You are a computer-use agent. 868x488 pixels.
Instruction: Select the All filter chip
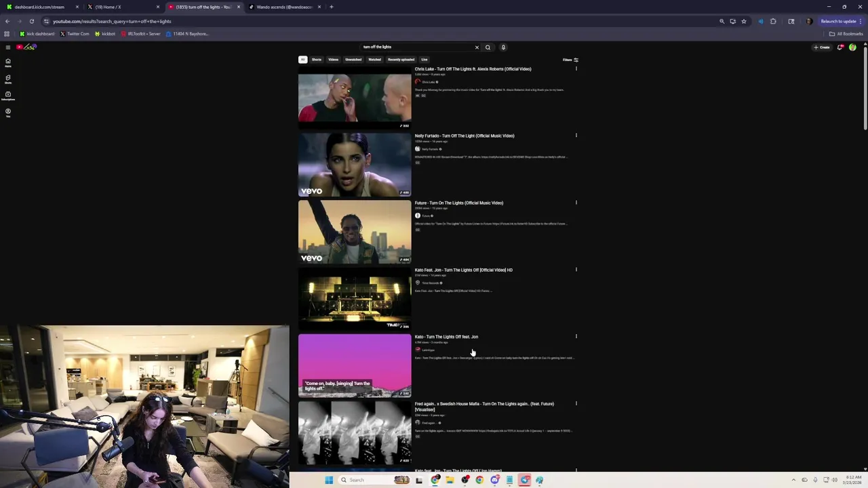303,60
